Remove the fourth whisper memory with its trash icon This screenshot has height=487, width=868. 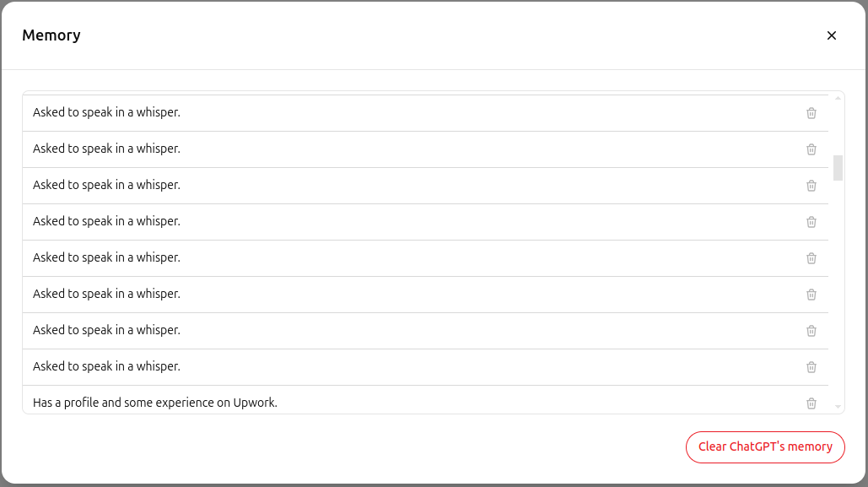811,221
